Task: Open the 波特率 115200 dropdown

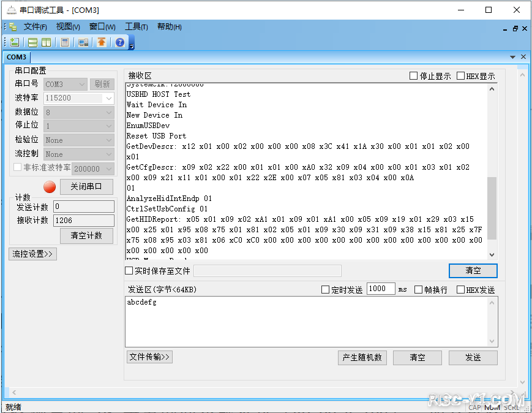Action: coord(79,98)
